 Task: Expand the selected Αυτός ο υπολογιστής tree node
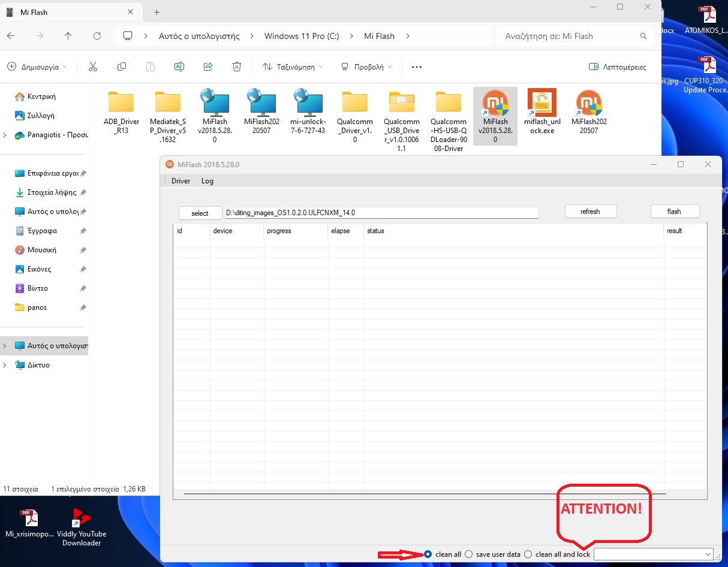click(x=5, y=346)
